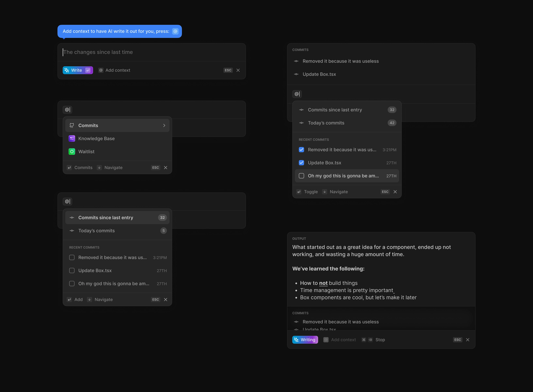Click ESC badge in source picker footer

pyautogui.click(x=155, y=168)
